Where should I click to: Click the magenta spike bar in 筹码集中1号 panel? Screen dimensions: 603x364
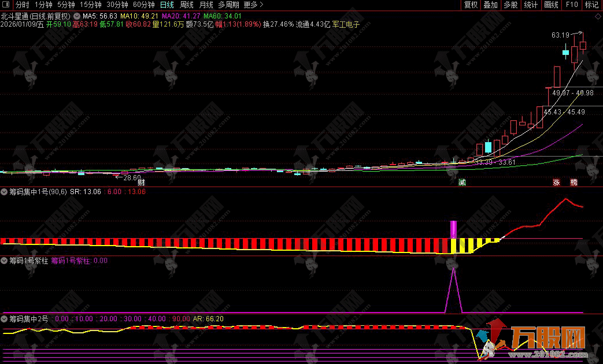(x=454, y=229)
